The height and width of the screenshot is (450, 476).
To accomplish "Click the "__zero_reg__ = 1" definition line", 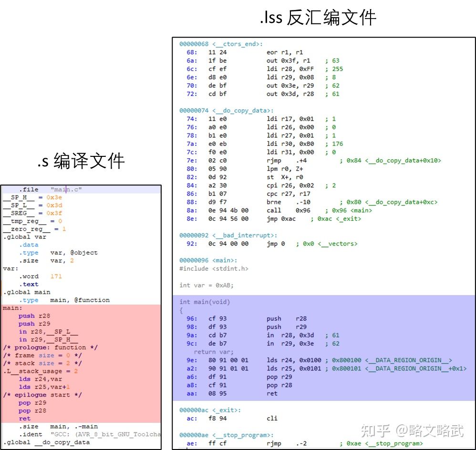I will click(35, 229).
